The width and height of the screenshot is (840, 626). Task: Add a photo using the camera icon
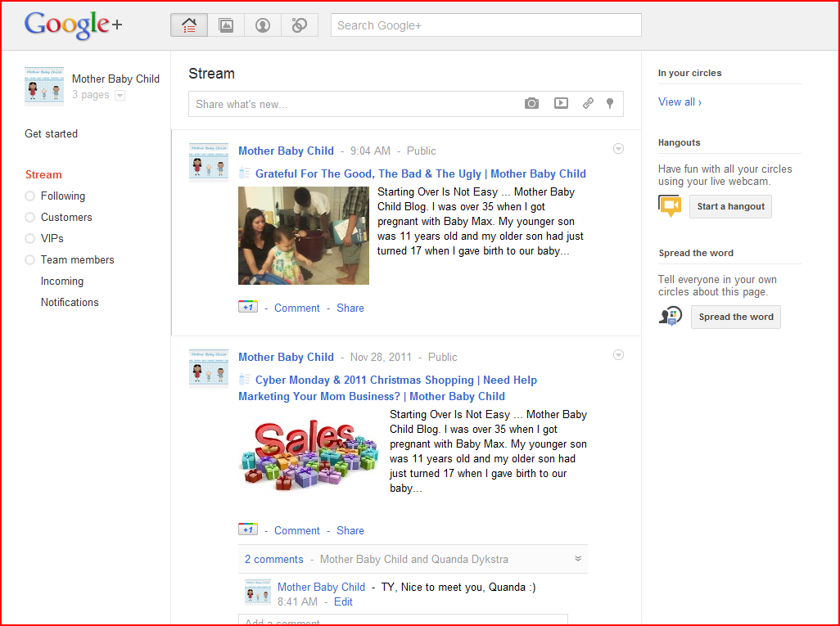click(531, 103)
